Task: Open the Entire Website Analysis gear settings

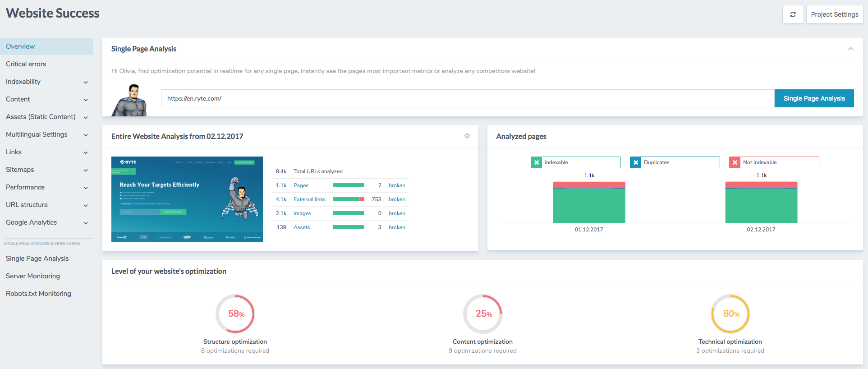Action: coord(467,136)
